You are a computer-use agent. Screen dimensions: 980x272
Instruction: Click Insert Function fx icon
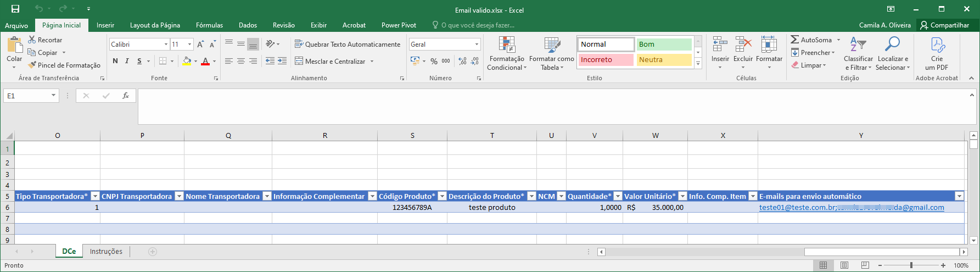point(126,96)
